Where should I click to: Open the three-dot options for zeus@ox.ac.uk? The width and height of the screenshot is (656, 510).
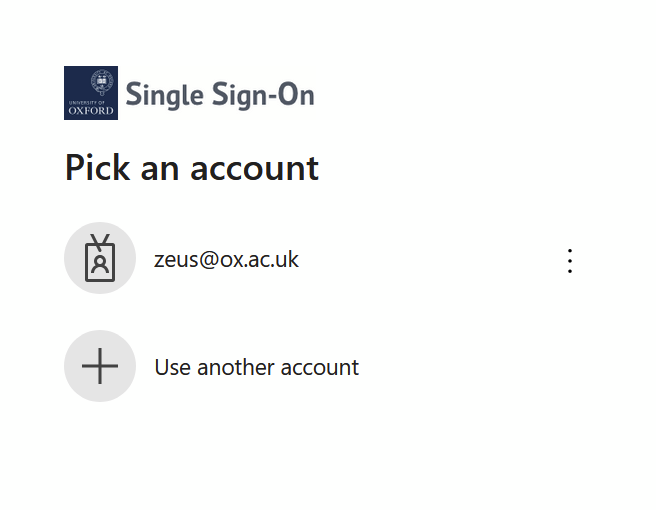tap(570, 261)
